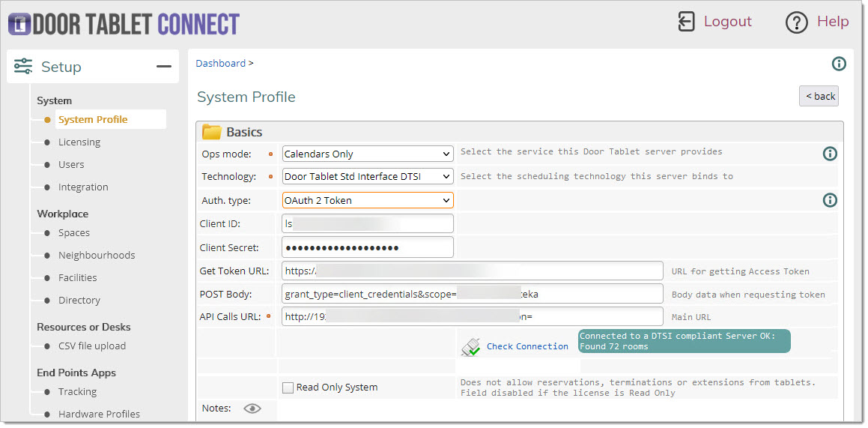This screenshot has height=428, width=868.
Task: Click the Logout icon
Action: [x=687, y=22]
